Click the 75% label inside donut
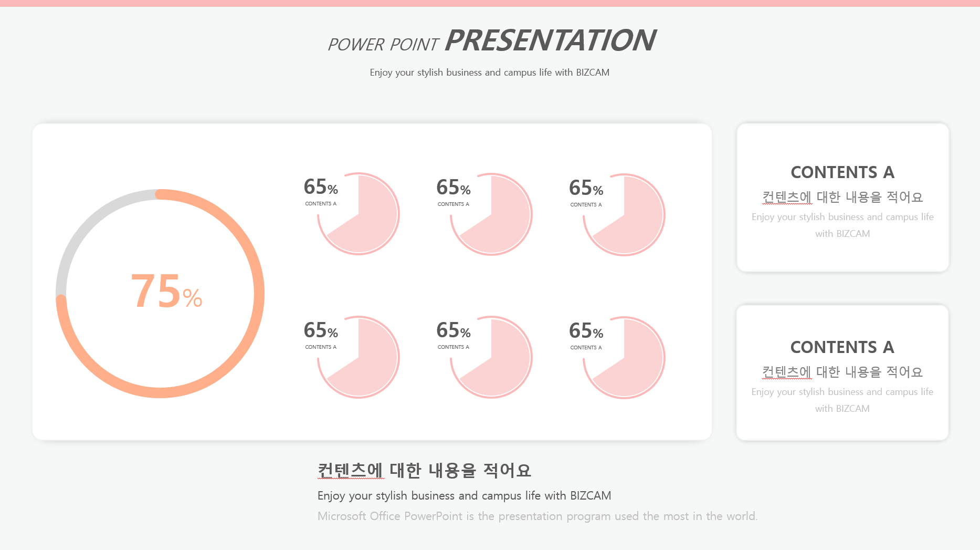The image size is (980, 550). [x=166, y=292]
